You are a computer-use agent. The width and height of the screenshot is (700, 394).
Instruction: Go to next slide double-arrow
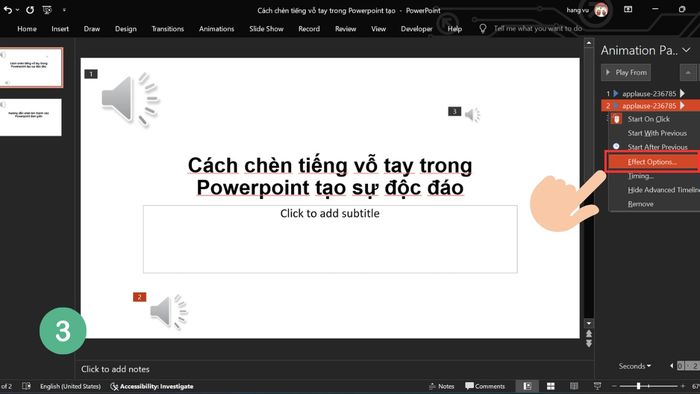(x=588, y=343)
